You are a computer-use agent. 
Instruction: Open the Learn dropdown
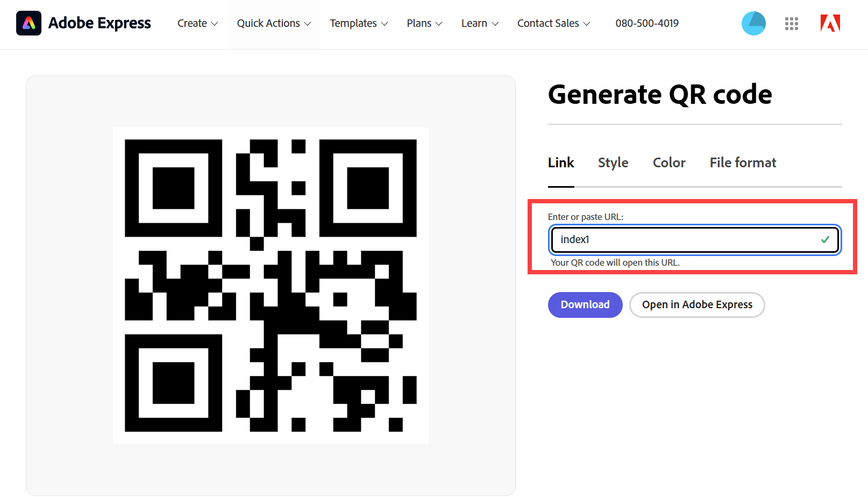point(480,23)
